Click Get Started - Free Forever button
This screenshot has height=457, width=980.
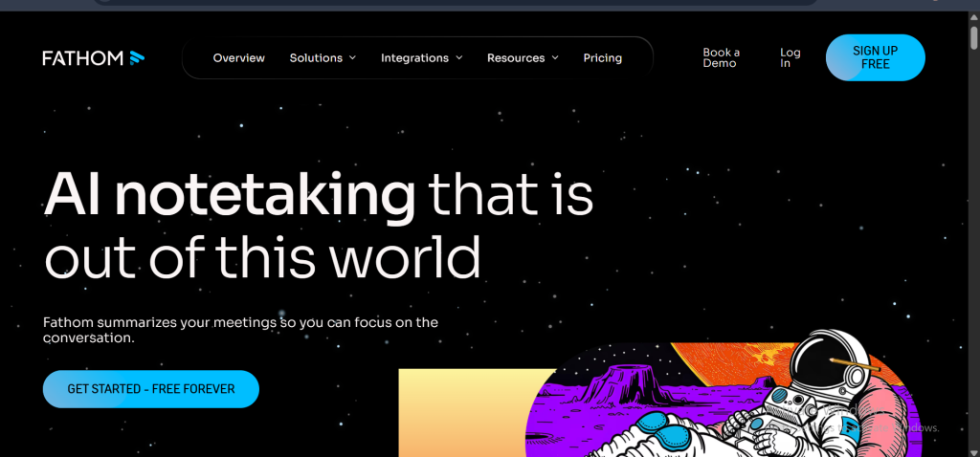pyautogui.click(x=150, y=389)
